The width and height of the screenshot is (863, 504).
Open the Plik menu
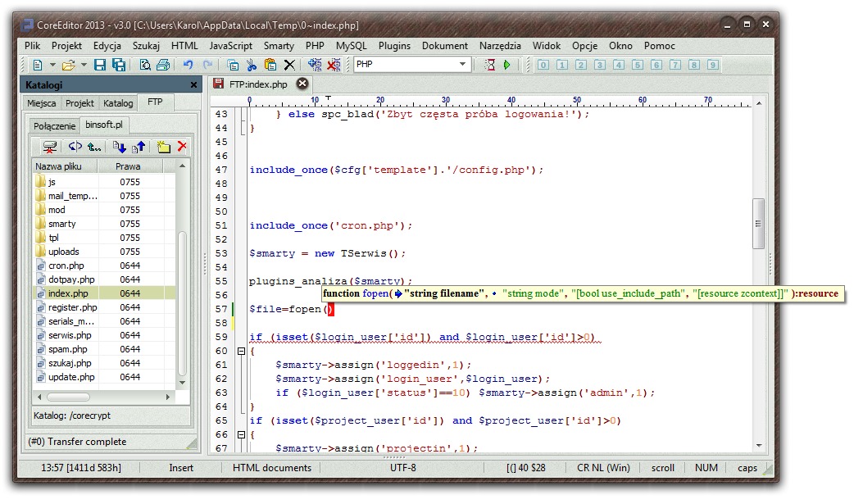click(32, 46)
